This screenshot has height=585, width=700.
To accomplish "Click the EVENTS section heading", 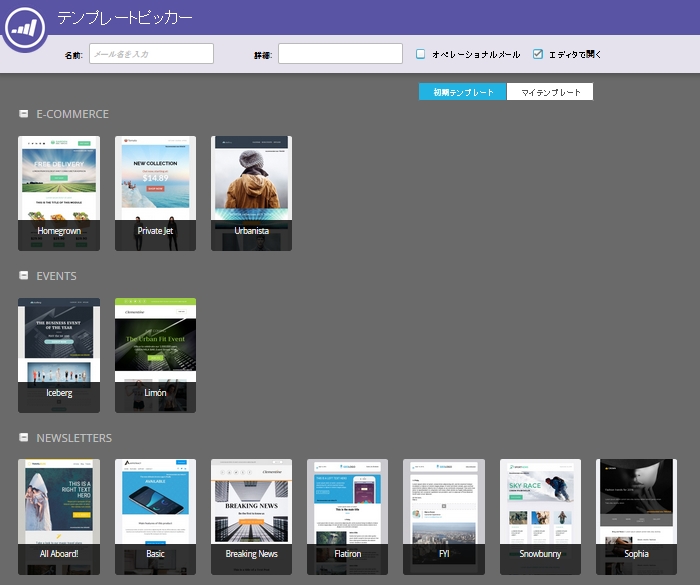I will click(56, 276).
